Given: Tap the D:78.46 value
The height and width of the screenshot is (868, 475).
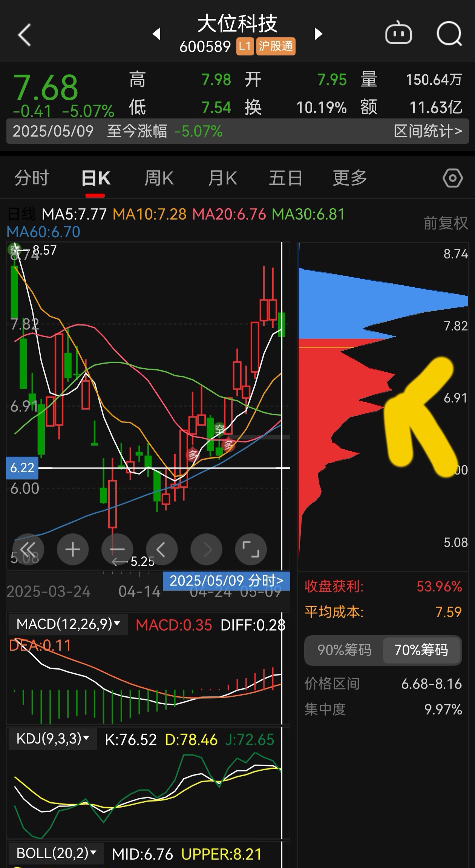Looking at the screenshot, I should 192,740.
